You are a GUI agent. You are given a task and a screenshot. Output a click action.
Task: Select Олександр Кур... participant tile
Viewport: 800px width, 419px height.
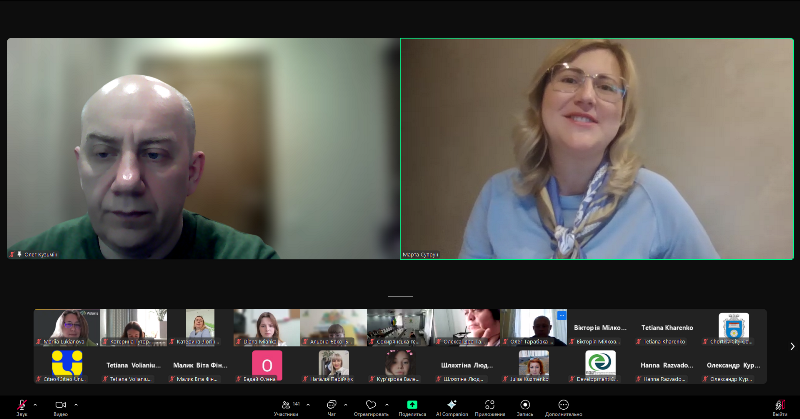tap(734, 365)
